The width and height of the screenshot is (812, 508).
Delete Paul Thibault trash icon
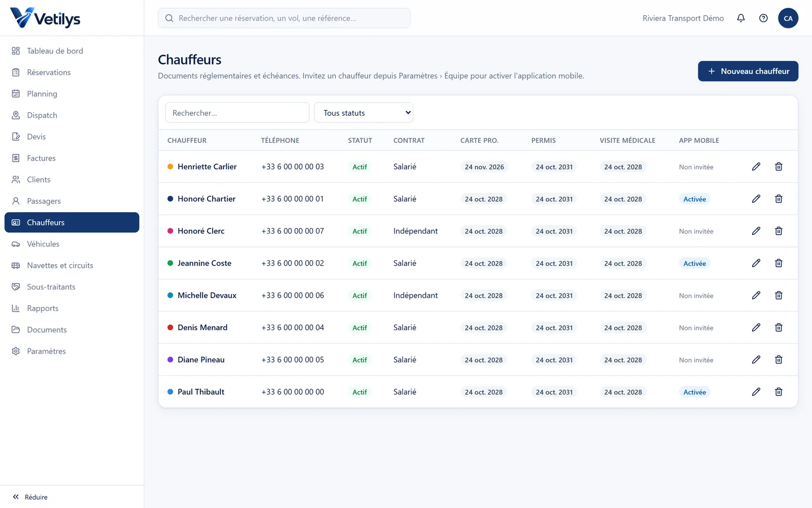pos(779,392)
